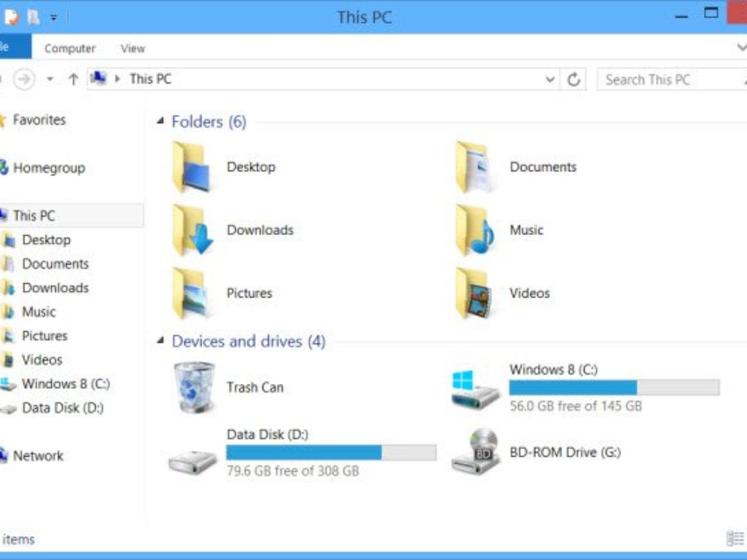This screenshot has height=560, width=747.
Task: Click the Devices and drives (4) header
Action: [248, 342]
